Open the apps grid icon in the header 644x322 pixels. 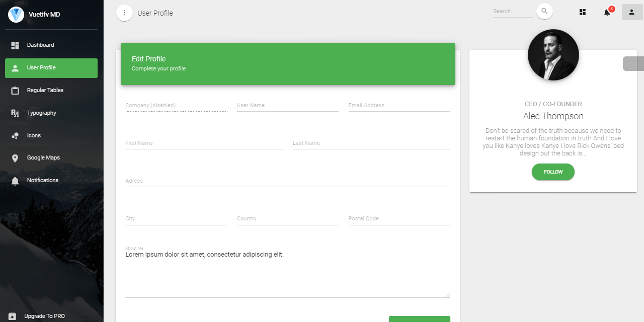[x=582, y=12]
